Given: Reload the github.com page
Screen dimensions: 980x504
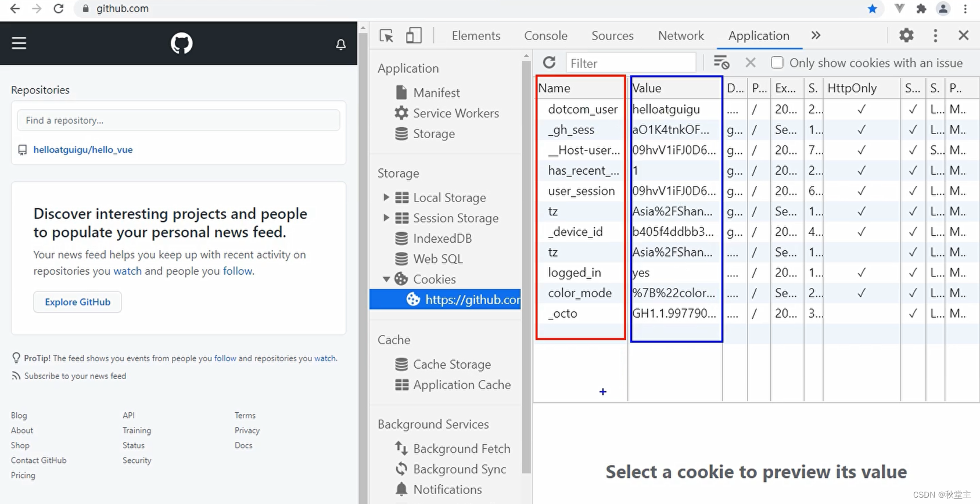Looking at the screenshot, I should 59,9.
